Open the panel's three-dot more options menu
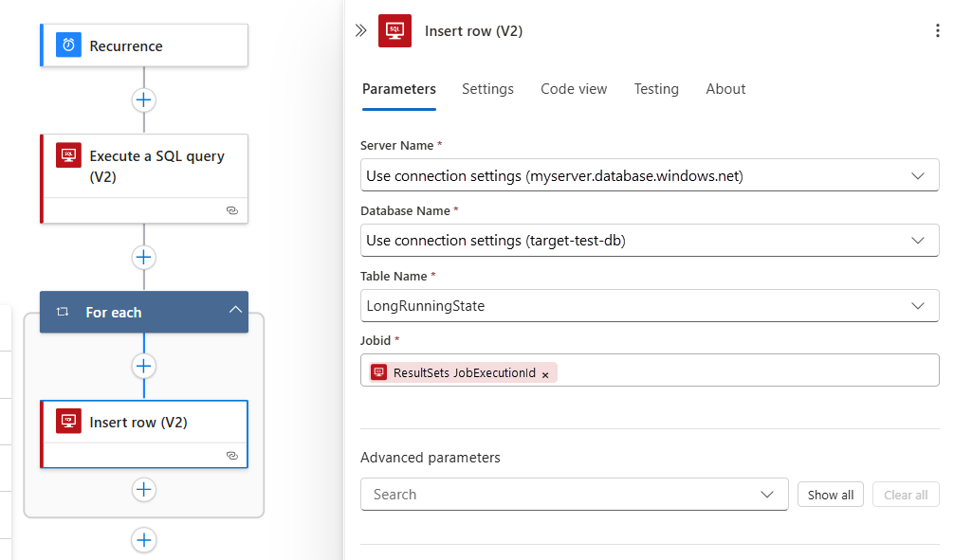 point(937,30)
